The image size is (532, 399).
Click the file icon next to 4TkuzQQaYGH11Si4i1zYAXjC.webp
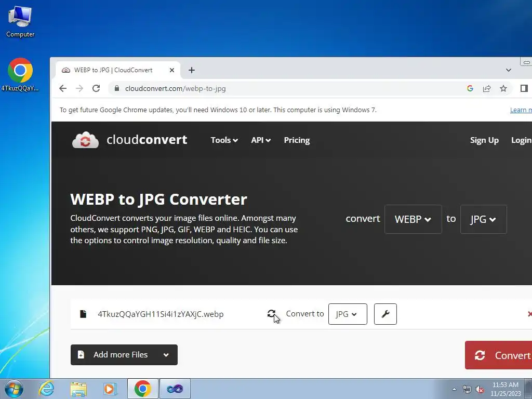(x=83, y=314)
